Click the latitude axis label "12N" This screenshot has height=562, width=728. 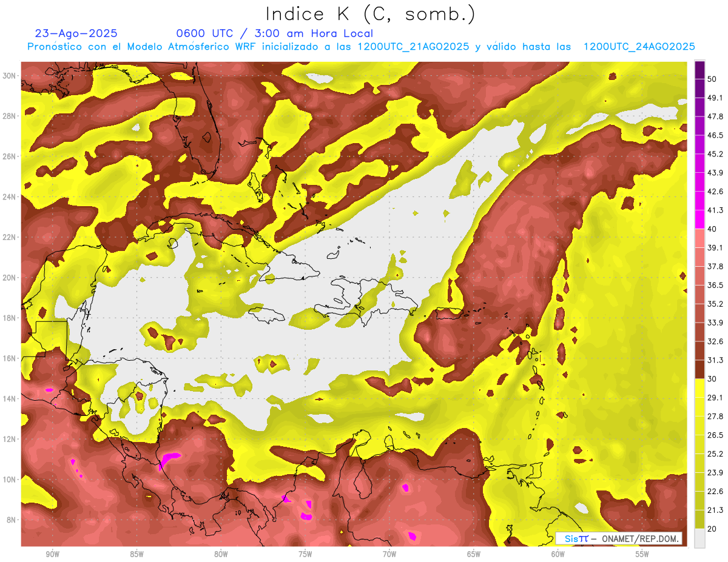9,439
